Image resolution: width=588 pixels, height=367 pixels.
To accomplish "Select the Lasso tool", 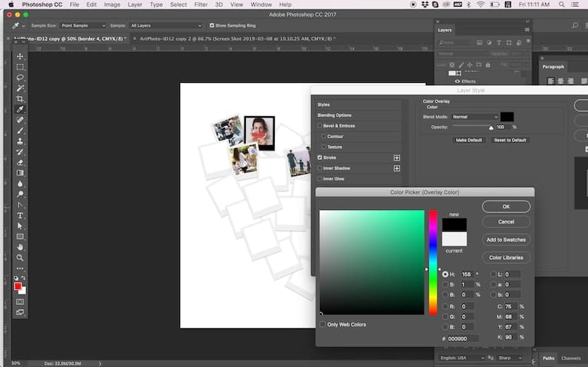I will coord(20,78).
